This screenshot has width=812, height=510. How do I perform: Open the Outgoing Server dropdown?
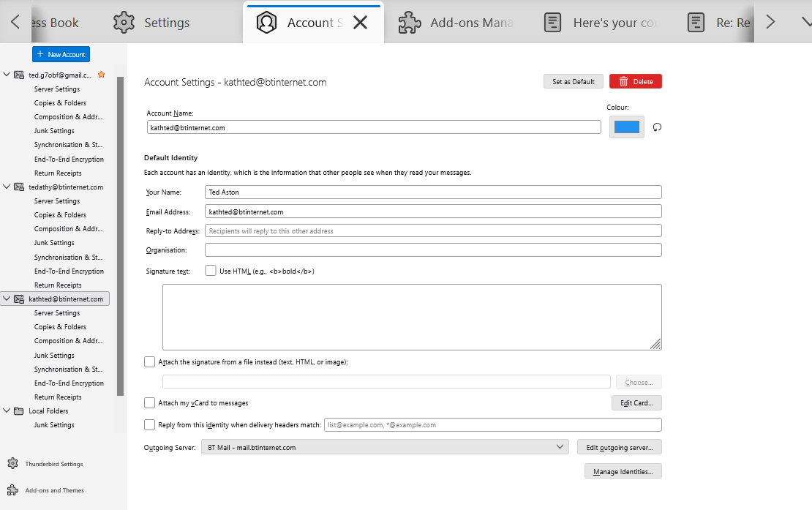pos(385,447)
